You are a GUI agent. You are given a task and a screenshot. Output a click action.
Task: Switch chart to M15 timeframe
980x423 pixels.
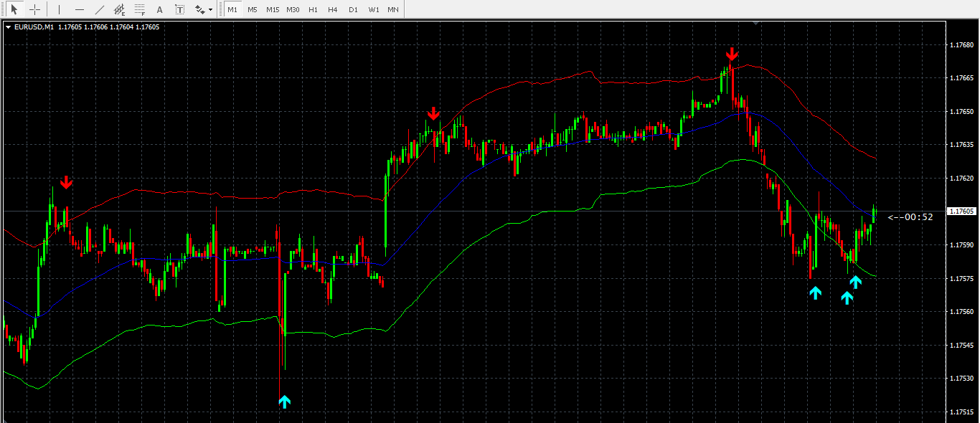[273, 10]
